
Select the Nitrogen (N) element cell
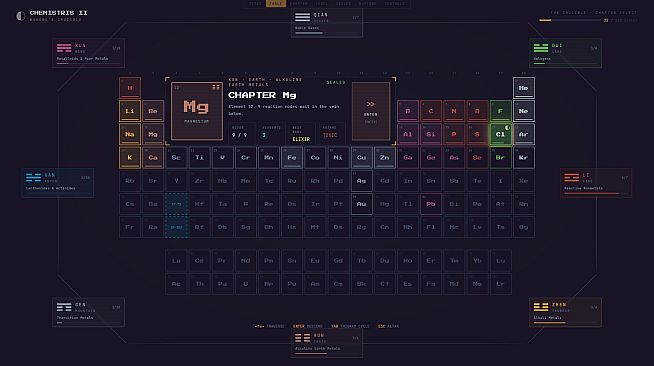click(x=454, y=111)
